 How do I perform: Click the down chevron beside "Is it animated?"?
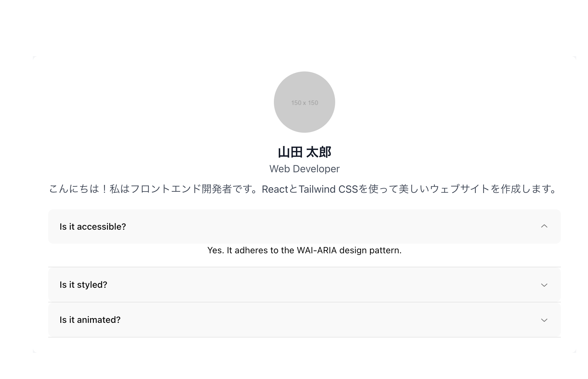(x=544, y=320)
